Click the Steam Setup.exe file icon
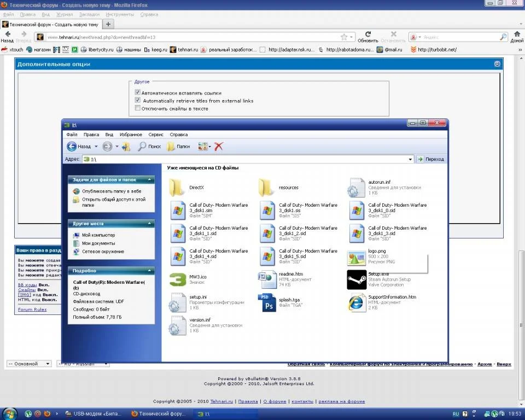525x420 pixels. click(x=357, y=279)
